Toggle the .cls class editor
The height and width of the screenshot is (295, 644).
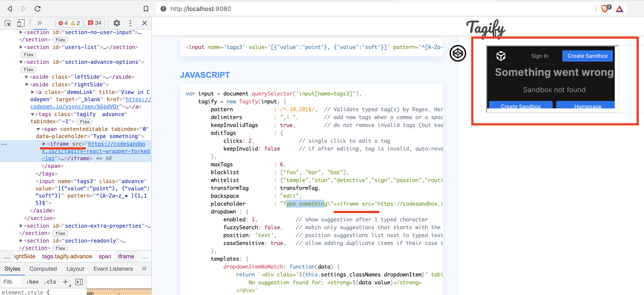pos(50,282)
